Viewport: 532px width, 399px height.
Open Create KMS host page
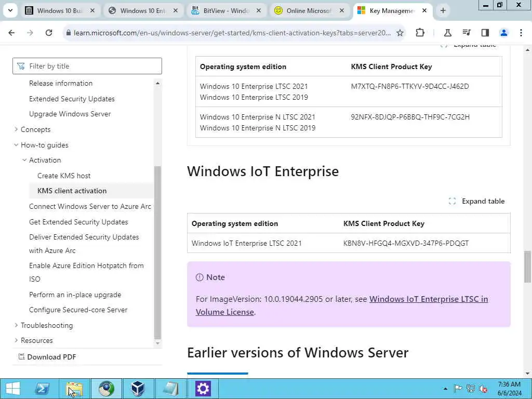64,176
